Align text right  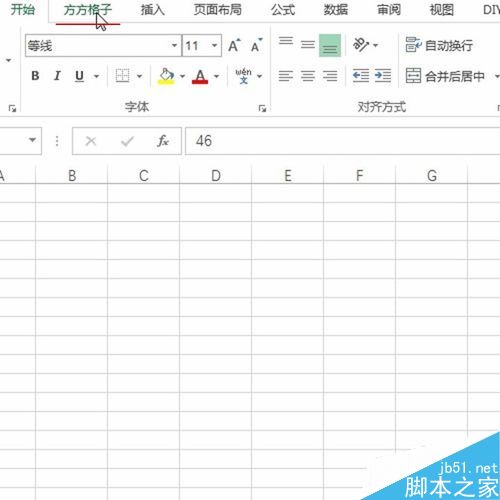(330, 76)
